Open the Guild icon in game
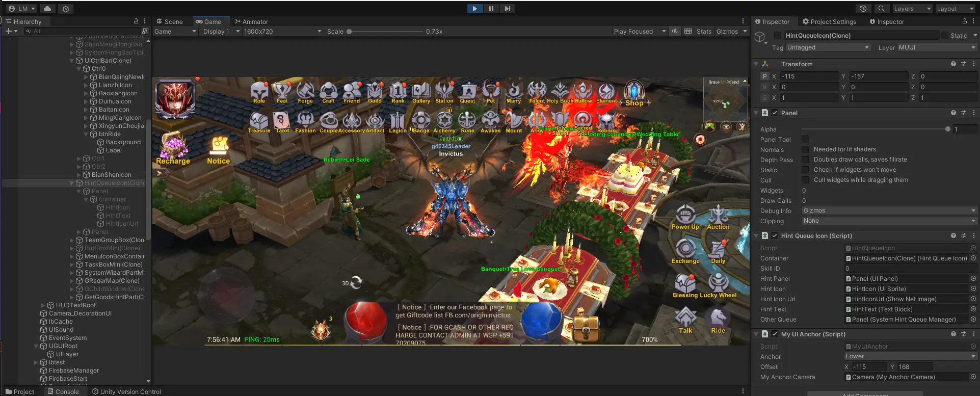 click(375, 93)
